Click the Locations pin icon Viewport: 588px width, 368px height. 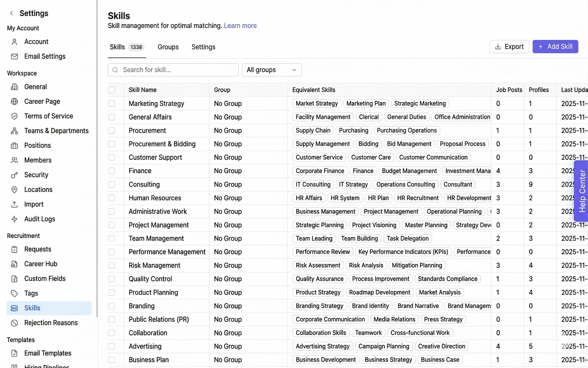pyautogui.click(x=14, y=190)
